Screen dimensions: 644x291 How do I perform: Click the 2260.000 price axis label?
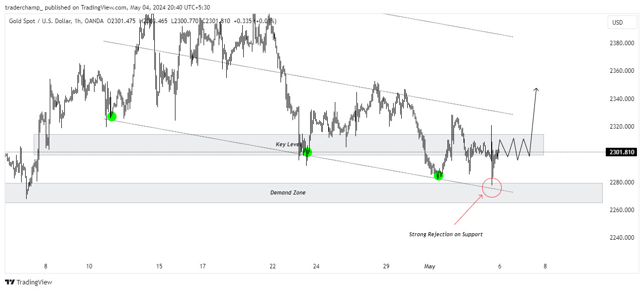point(621,210)
